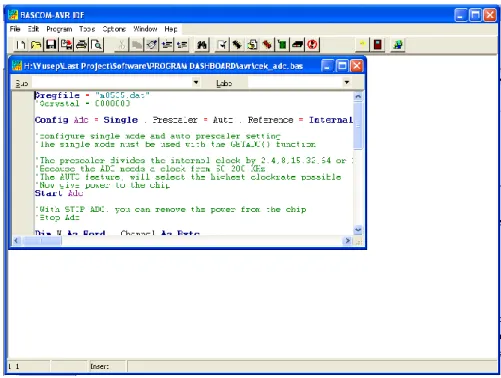The height and width of the screenshot is (378, 501).
Task: Click the 'Stop Adc' comment line
Action: pos(57,218)
